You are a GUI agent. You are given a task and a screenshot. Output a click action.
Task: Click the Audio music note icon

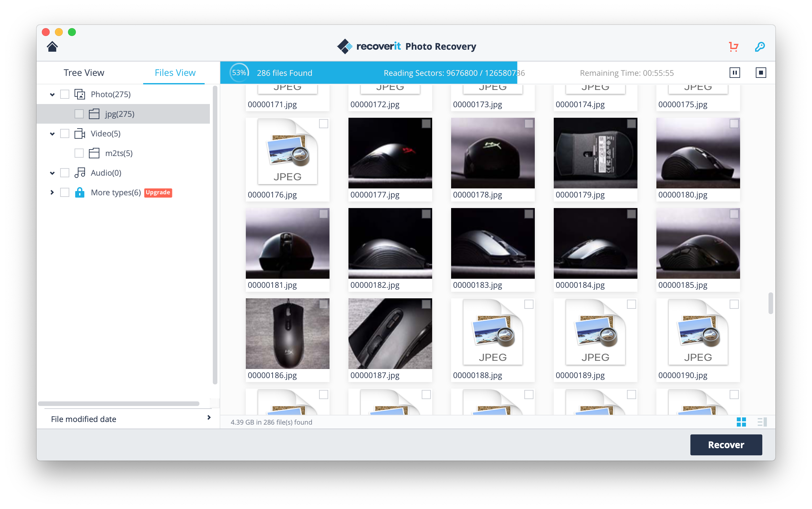tap(80, 173)
